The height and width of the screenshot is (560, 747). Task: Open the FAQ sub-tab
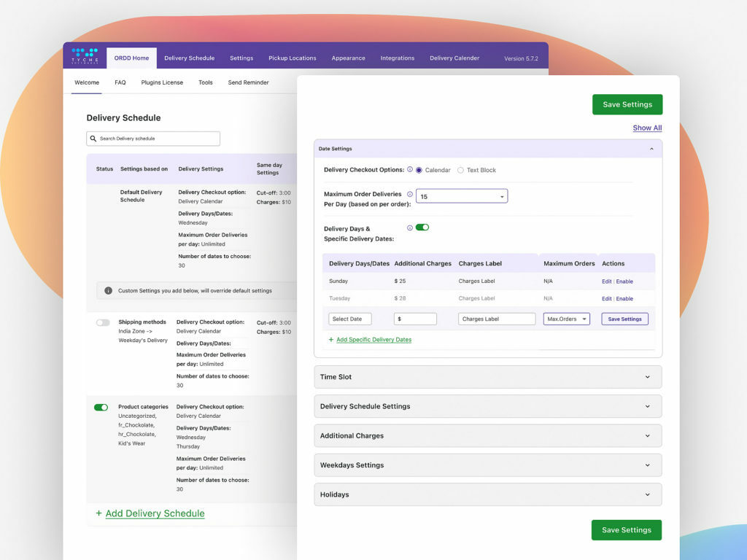(120, 82)
